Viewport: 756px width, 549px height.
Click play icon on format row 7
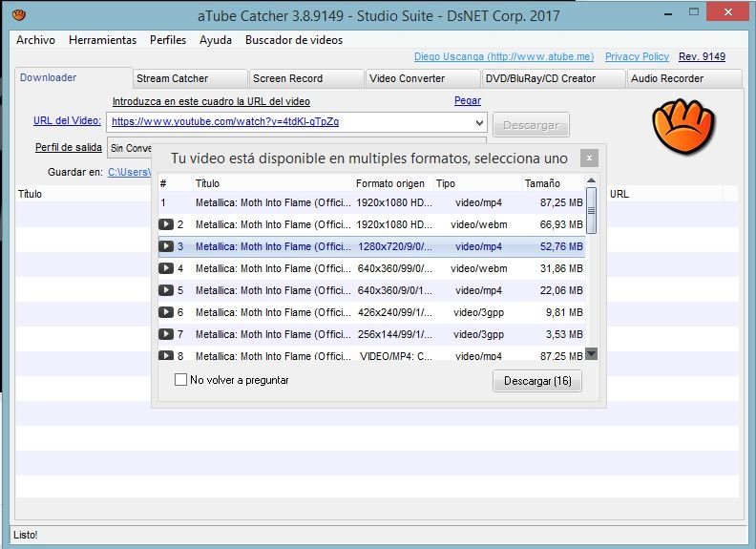click(166, 334)
